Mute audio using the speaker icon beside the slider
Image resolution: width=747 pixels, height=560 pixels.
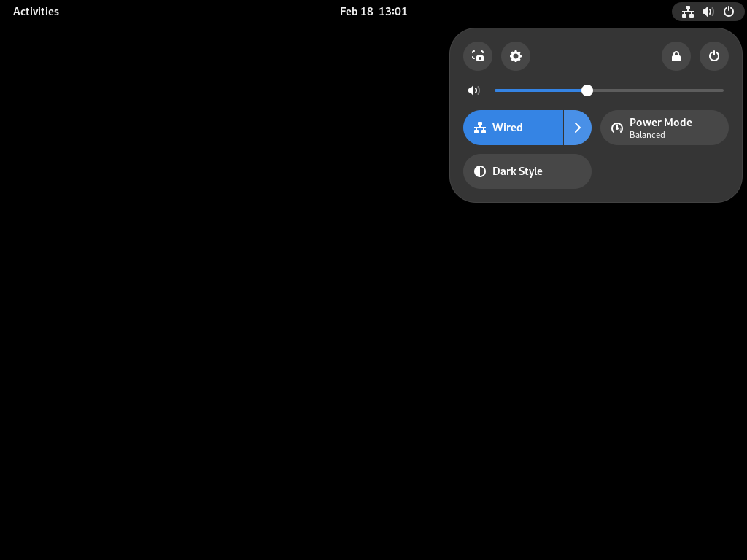(x=474, y=90)
